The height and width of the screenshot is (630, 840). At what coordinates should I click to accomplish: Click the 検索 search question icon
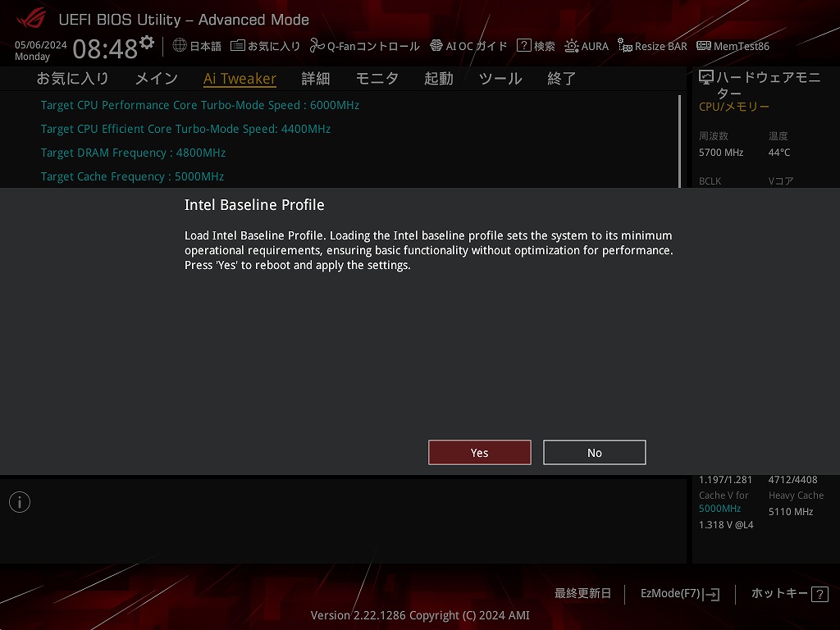pyautogui.click(x=524, y=46)
